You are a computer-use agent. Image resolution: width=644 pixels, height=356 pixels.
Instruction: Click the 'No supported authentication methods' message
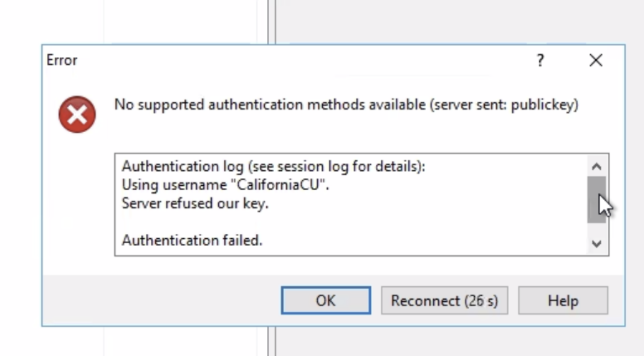tap(346, 105)
